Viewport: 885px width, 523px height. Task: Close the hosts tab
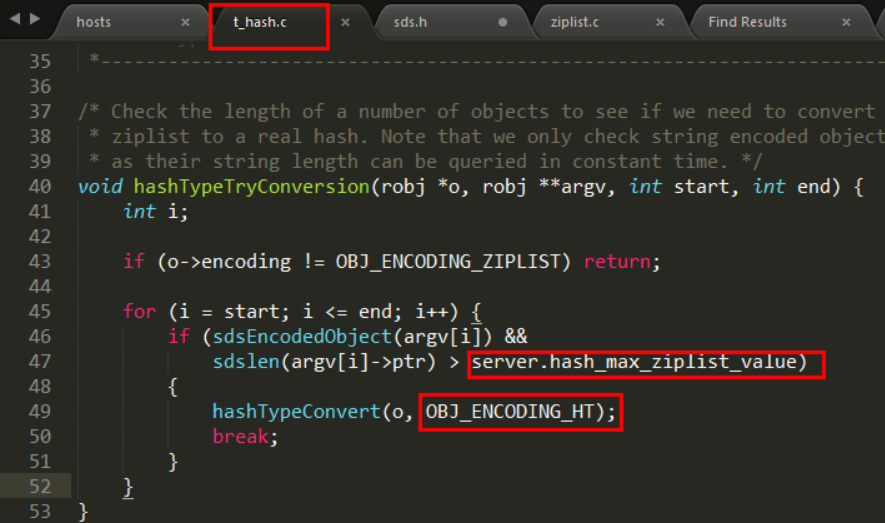point(185,22)
